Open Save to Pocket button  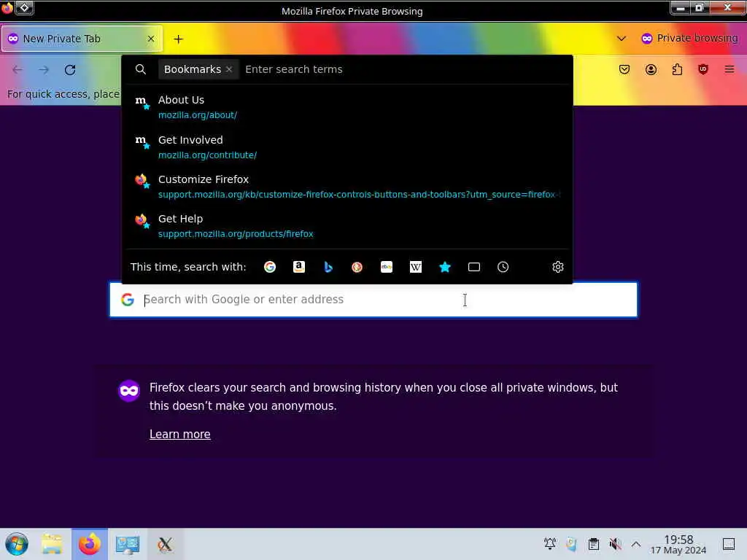(x=624, y=69)
